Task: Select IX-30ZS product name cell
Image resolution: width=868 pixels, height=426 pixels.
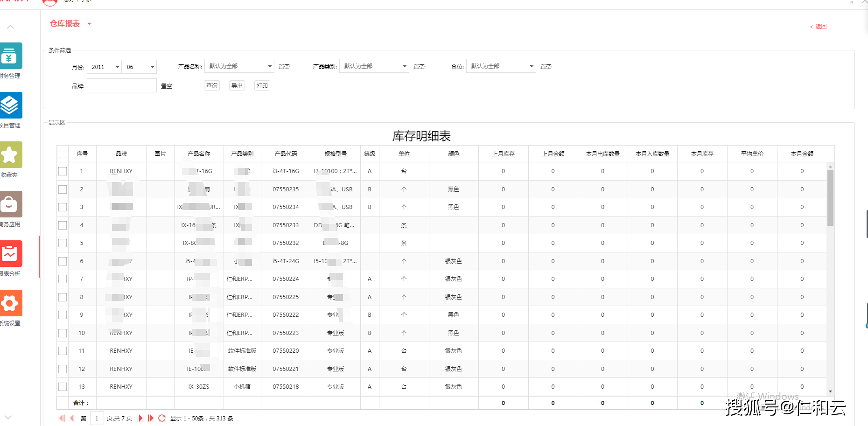Action: (x=199, y=387)
